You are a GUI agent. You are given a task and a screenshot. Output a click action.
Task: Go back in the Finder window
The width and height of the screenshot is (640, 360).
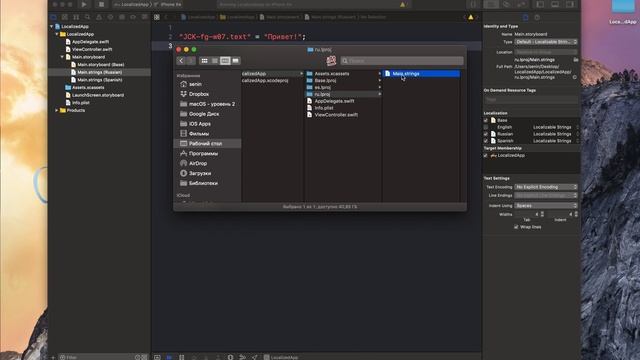[x=181, y=61]
